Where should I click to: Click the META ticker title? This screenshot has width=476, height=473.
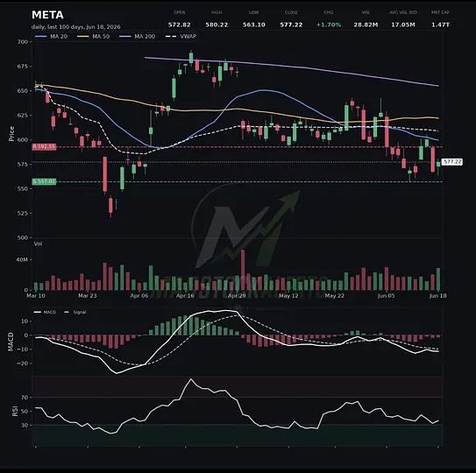coord(47,15)
